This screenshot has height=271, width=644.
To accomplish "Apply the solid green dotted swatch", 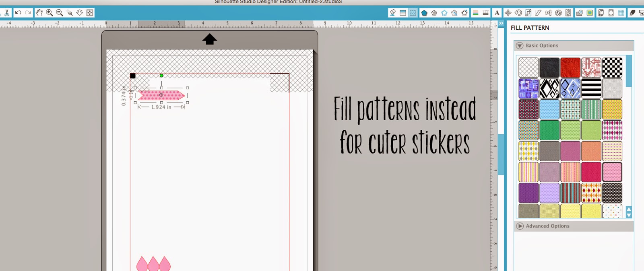I will 549,130.
